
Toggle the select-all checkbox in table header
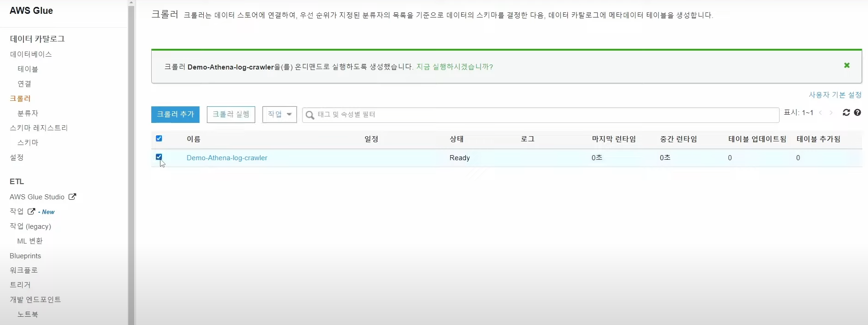point(159,139)
